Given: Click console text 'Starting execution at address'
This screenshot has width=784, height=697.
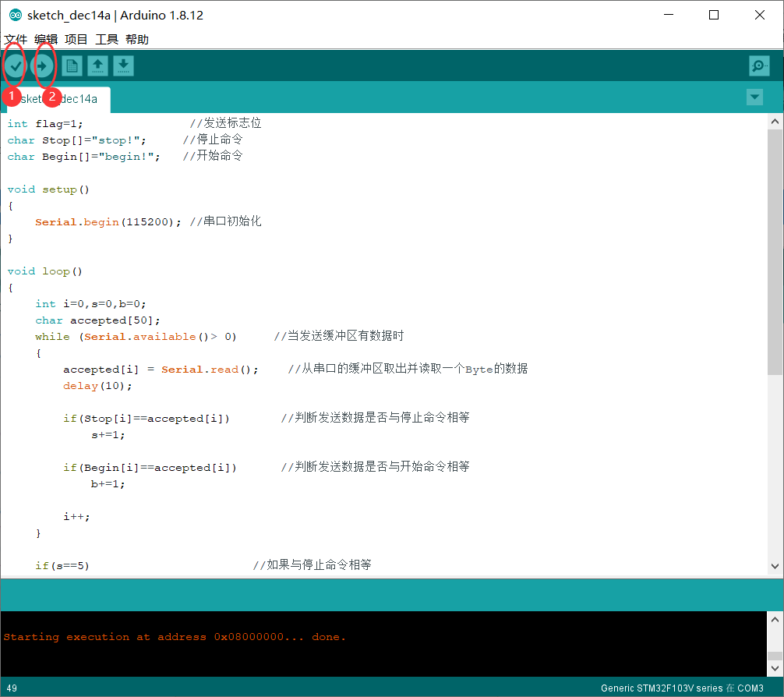Looking at the screenshot, I should [104, 637].
